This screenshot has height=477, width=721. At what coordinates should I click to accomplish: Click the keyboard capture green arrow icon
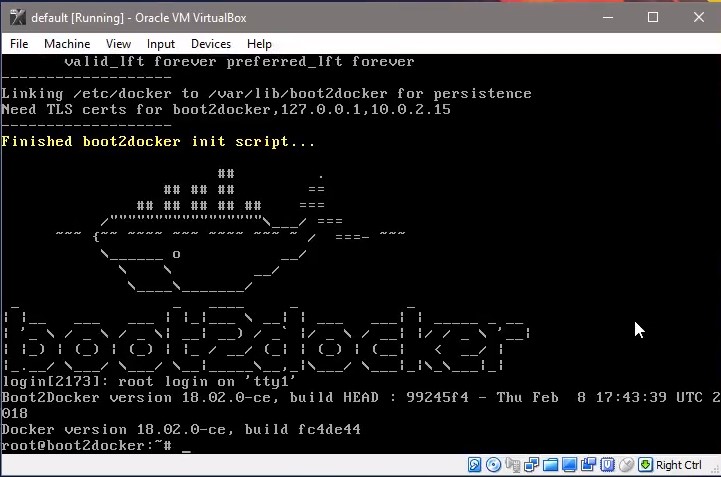point(646,465)
